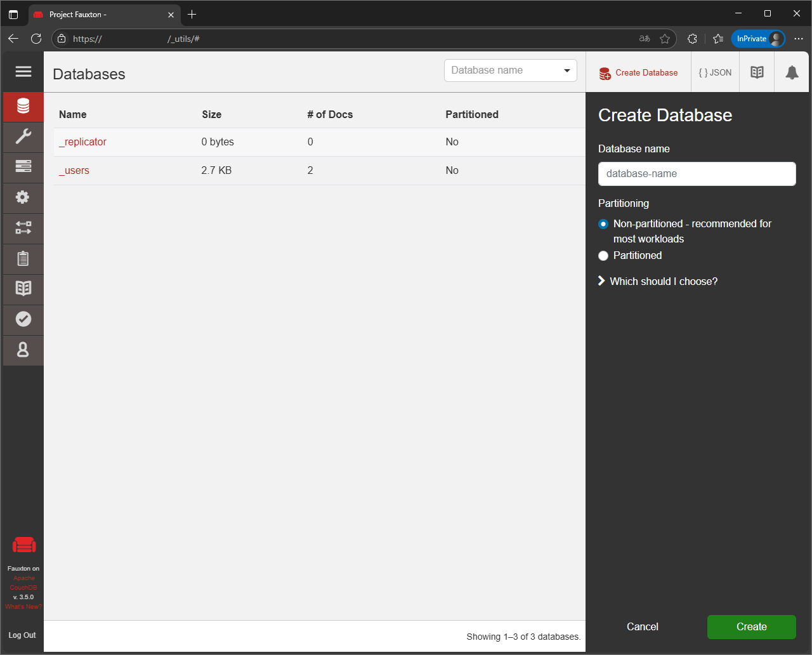
Task: Open Active Tasks stacked-bars icon
Action: point(23,167)
